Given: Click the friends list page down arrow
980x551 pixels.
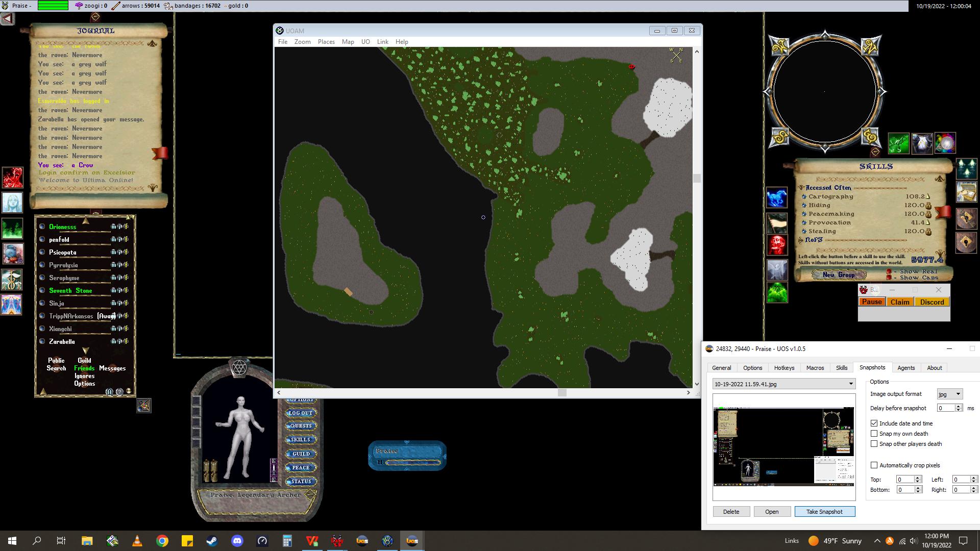Looking at the screenshot, I should tap(85, 351).
